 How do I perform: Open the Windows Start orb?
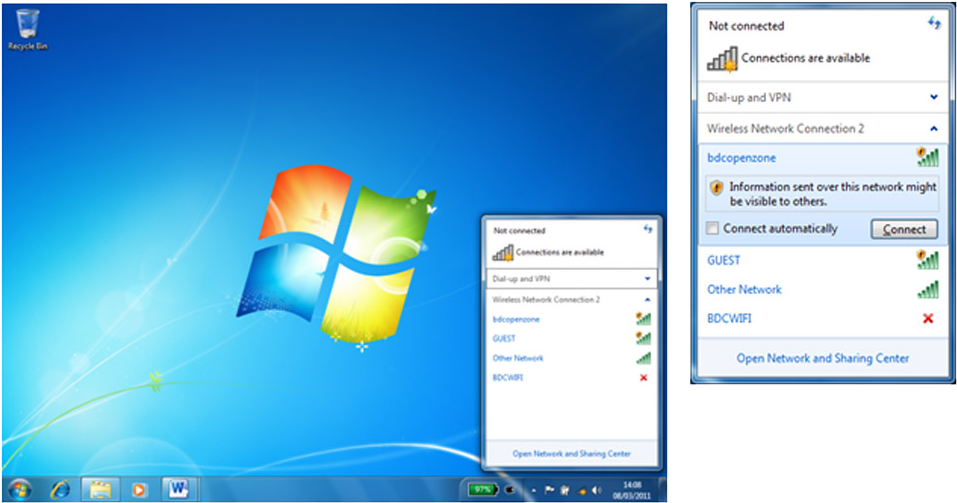19,490
